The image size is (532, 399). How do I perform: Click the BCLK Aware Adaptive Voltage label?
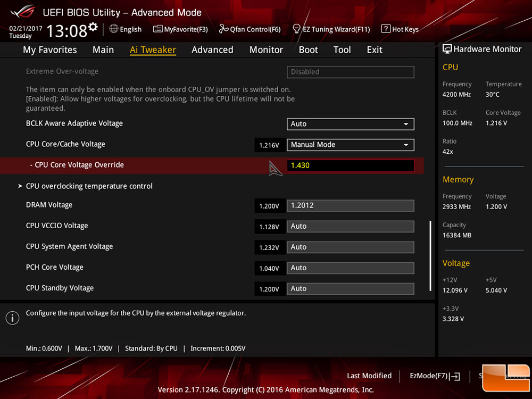pyautogui.click(x=74, y=123)
